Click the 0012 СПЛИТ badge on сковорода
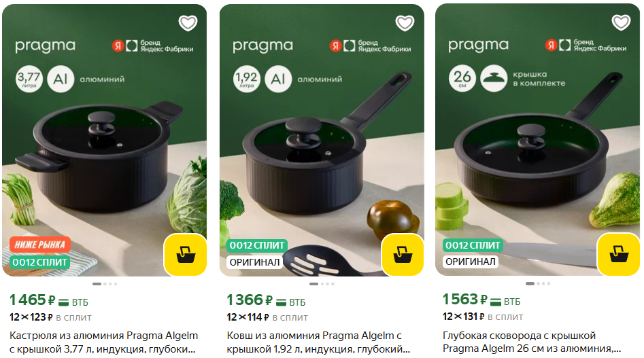The height and width of the screenshot is (358, 644). click(473, 245)
